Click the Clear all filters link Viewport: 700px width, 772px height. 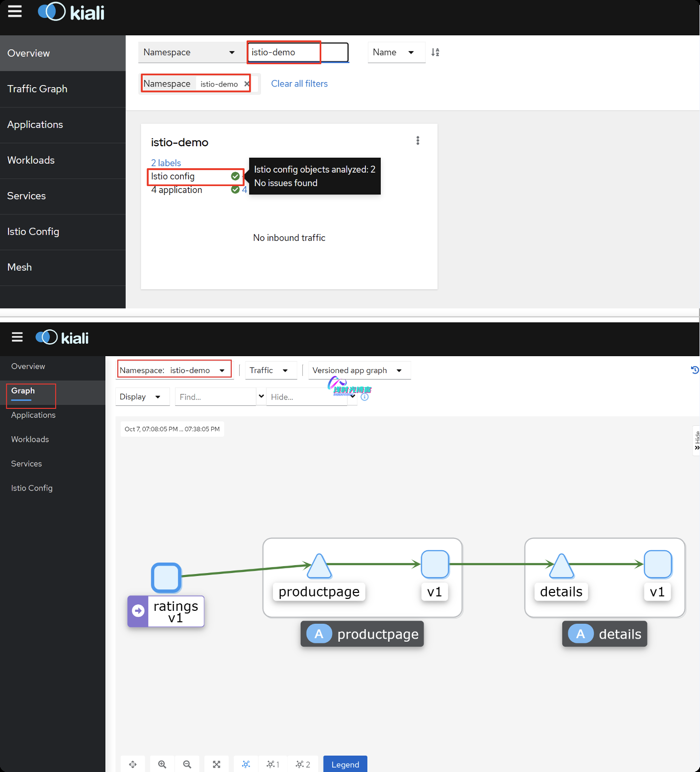click(299, 84)
